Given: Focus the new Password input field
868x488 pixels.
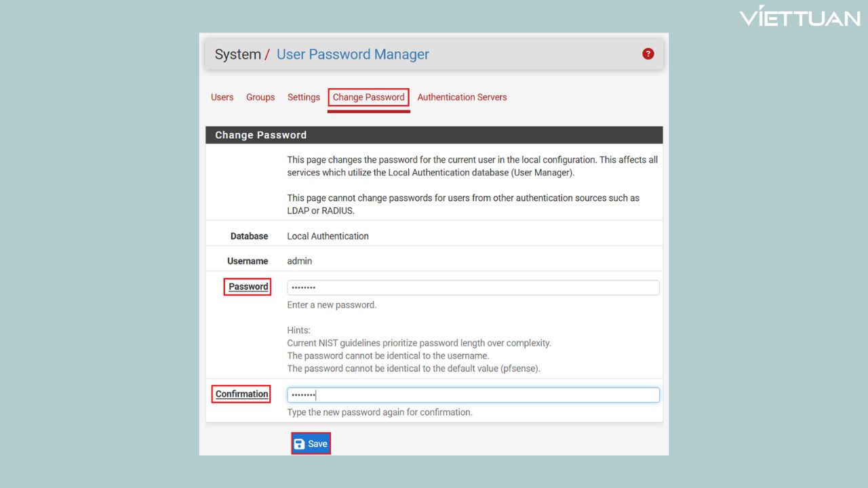Looking at the screenshot, I should [473, 287].
